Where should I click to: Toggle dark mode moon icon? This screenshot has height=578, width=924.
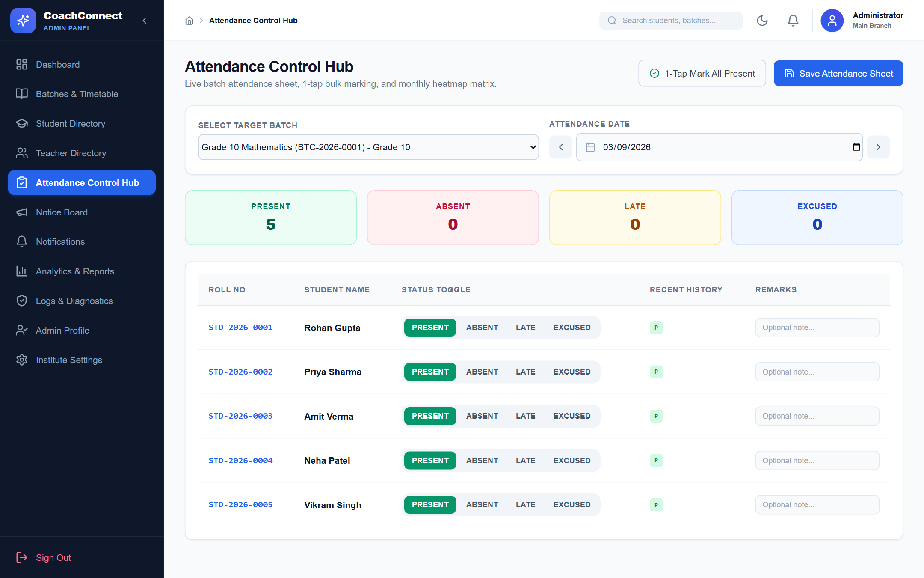point(762,21)
